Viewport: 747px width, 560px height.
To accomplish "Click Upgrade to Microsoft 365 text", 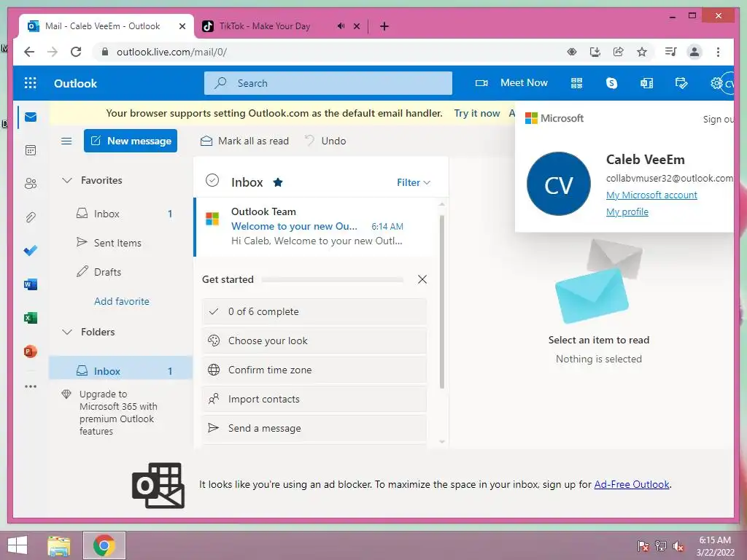I will click(117, 413).
